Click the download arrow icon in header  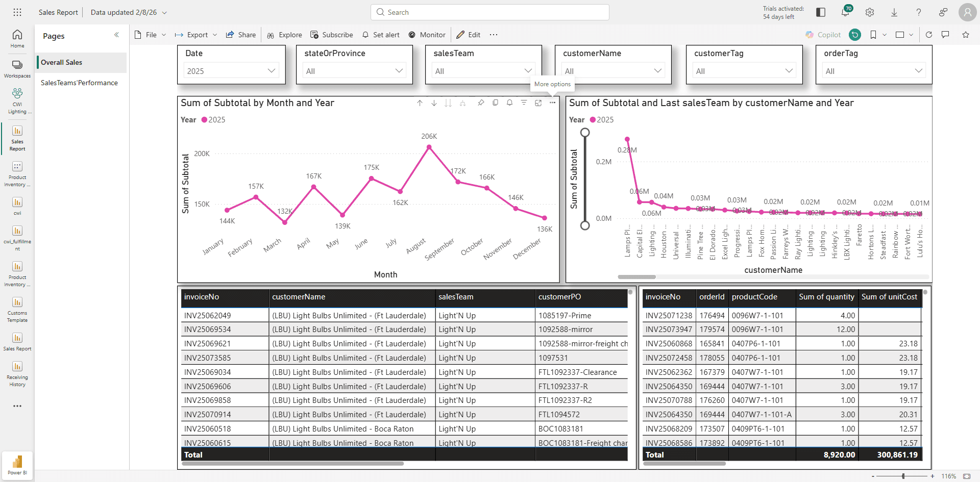pyautogui.click(x=894, y=12)
